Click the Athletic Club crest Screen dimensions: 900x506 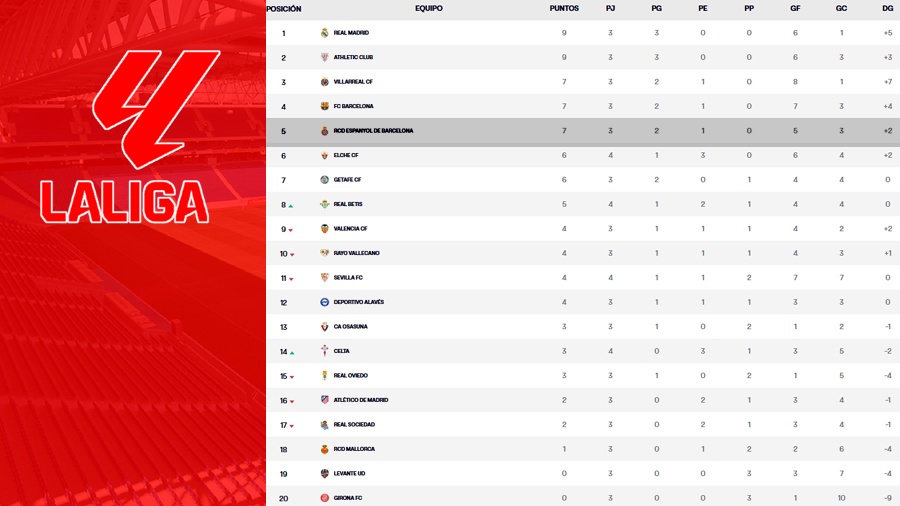click(324, 57)
